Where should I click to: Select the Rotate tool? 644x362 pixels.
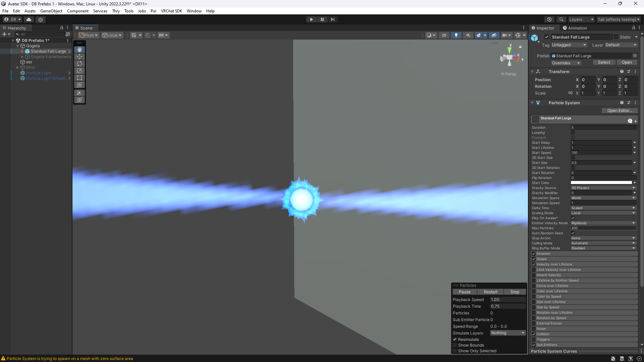click(79, 64)
